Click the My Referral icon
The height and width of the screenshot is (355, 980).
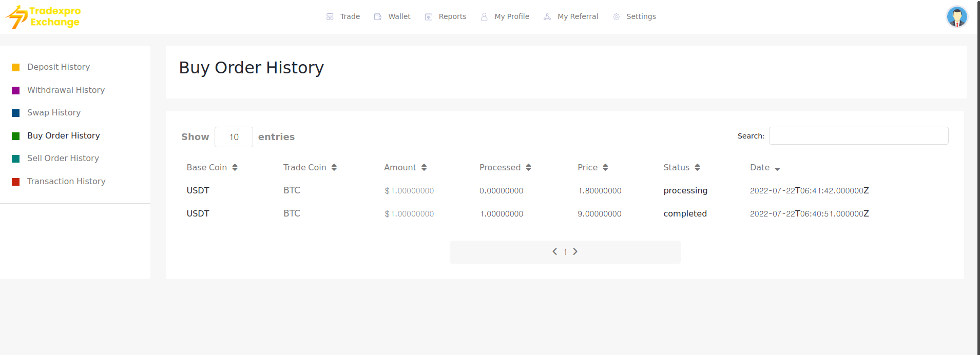pos(547,17)
